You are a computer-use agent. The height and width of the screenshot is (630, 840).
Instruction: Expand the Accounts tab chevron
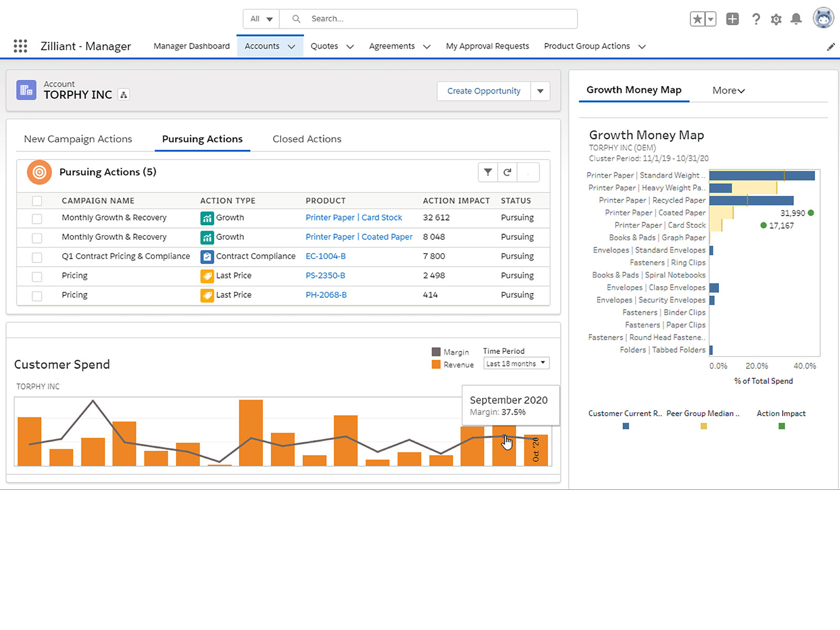[291, 47]
